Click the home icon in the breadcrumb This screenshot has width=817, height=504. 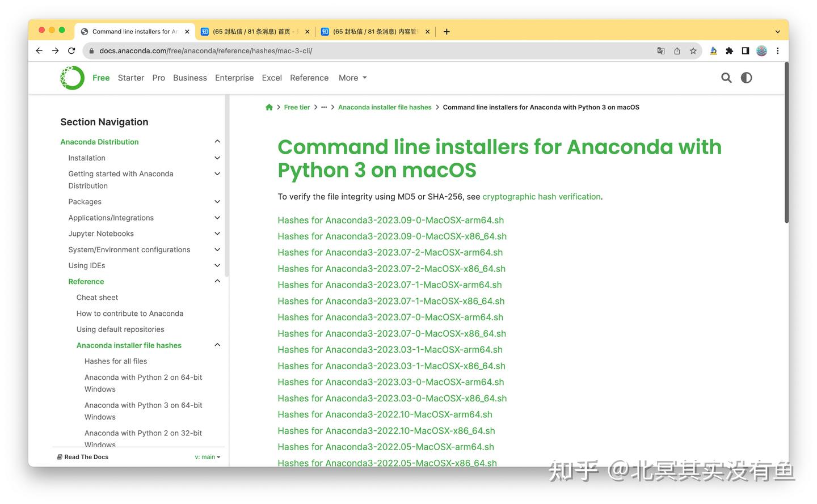269,107
